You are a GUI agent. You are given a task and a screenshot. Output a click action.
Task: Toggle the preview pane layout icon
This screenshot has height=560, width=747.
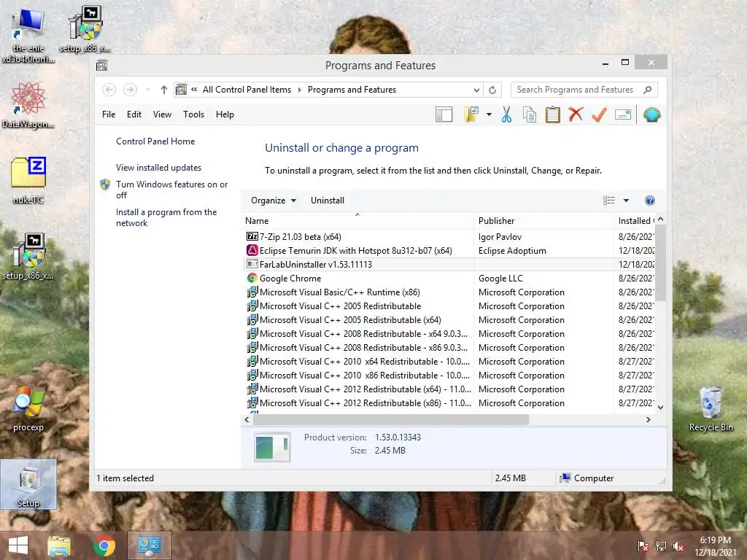click(x=444, y=114)
